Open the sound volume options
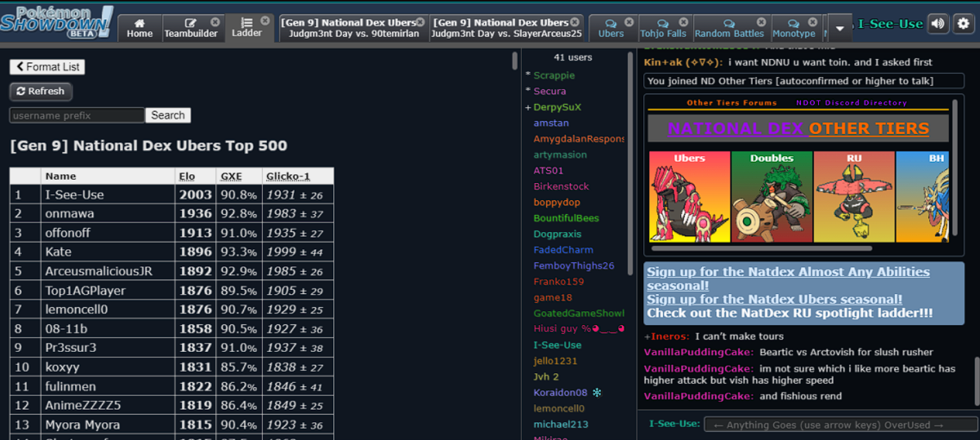Image resolution: width=980 pixels, height=440 pixels. 938,24
